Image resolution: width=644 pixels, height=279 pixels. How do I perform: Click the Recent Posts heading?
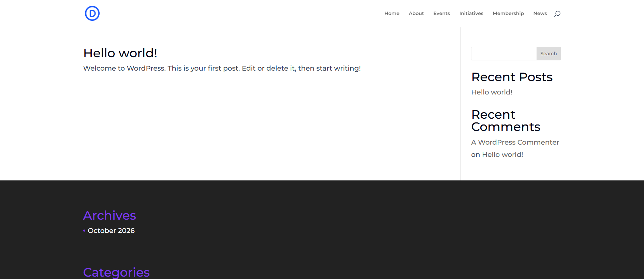[x=512, y=77]
